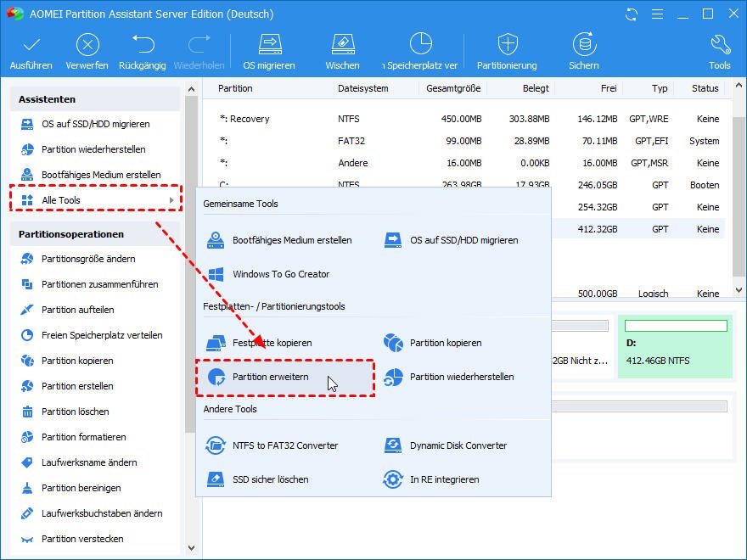This screenshot has width=747, height=560.
Task: Click the Partition wiederherstellen icon in popup
Action: click(x=393, y=377)
